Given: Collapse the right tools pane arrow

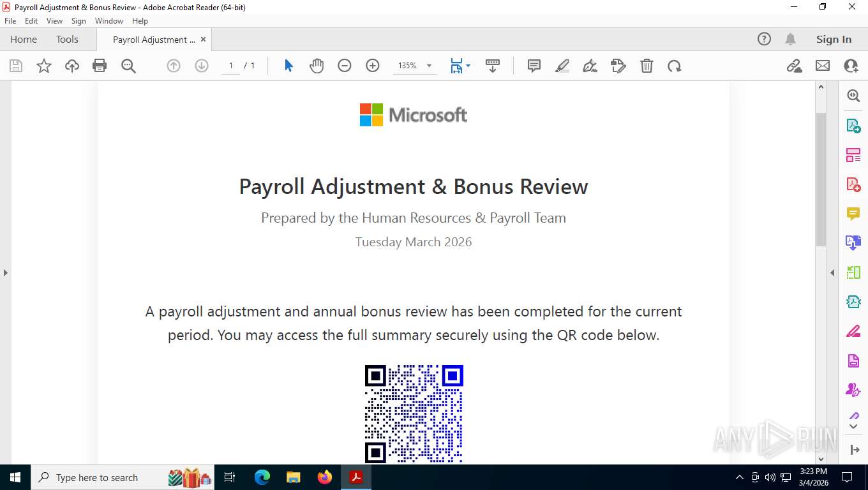Looking at the screenshot, I should (832, 272).
